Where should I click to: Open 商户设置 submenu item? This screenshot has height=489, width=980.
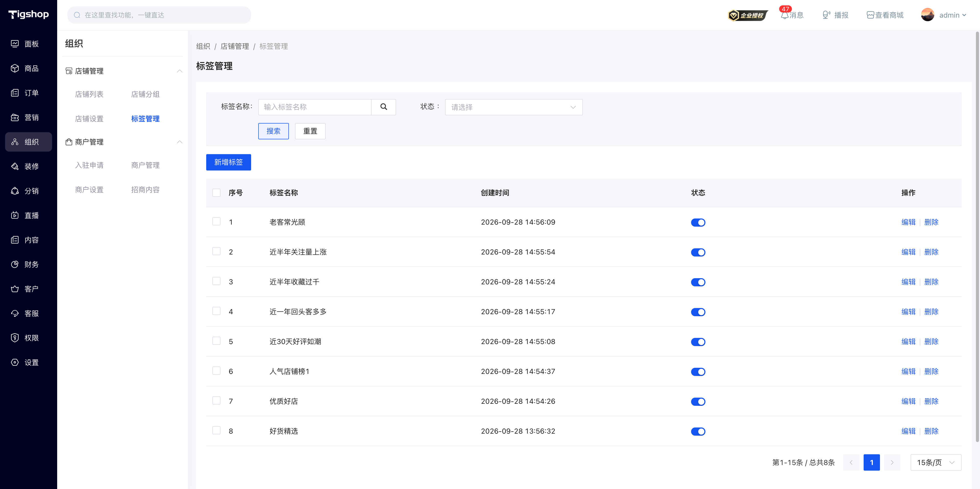[89, 190]
